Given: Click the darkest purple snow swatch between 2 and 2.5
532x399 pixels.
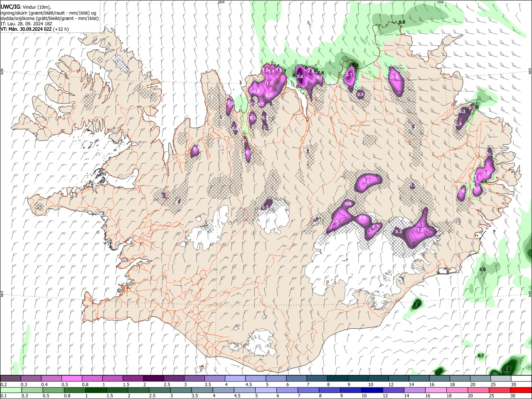Looking at the screenshot, I should (153, 378).
